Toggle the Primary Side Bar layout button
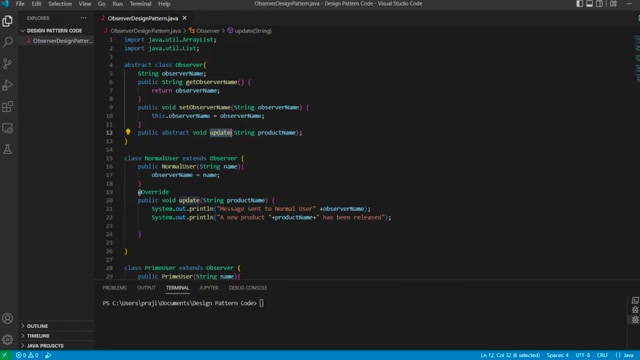The image size is (640, 360). point(580,4)
